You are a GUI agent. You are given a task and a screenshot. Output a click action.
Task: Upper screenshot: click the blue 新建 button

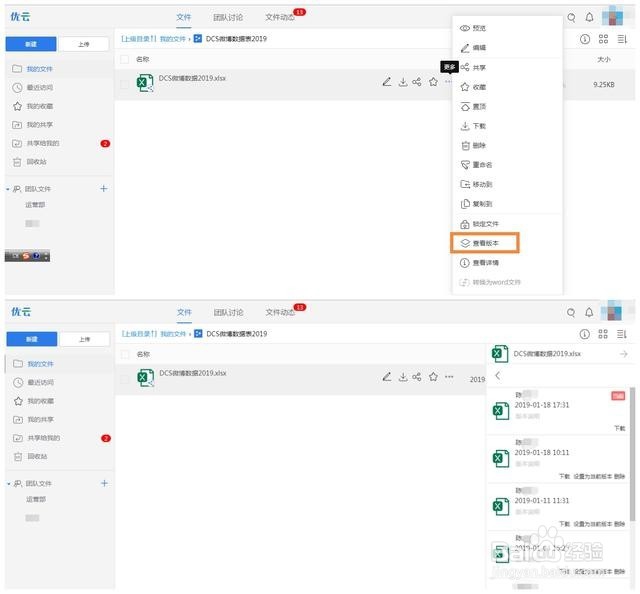point(31,44)
